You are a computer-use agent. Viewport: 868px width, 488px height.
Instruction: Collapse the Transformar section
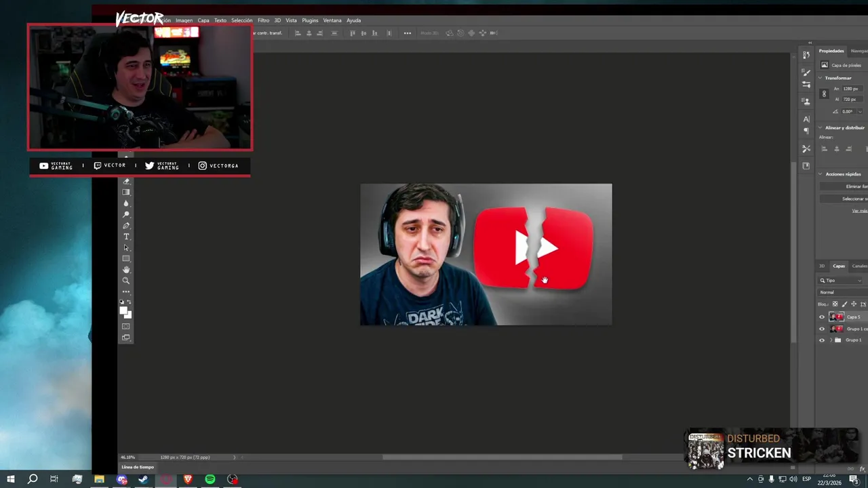821,78
